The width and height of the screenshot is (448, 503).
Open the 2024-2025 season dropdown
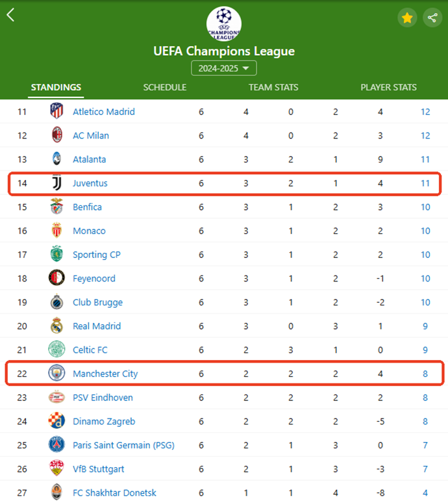224,68
